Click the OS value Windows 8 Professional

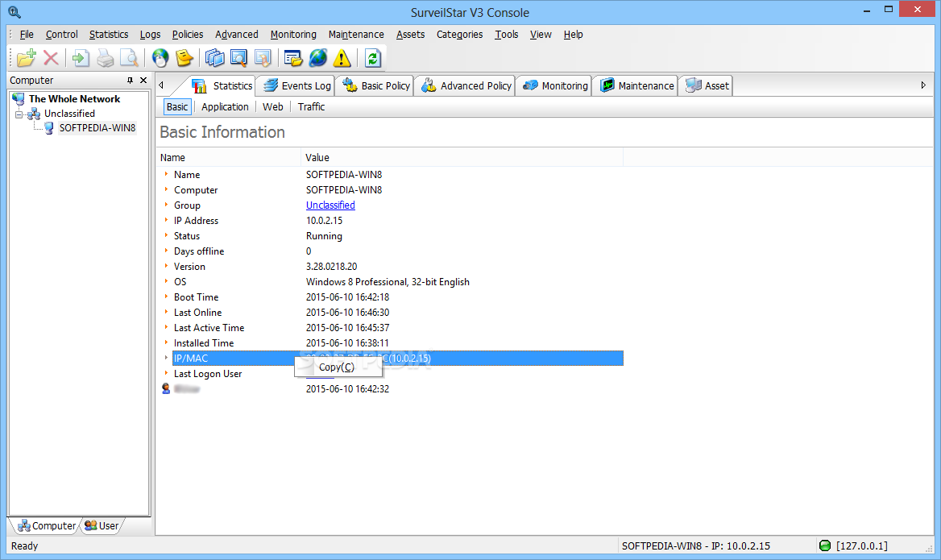coord(388,282)
